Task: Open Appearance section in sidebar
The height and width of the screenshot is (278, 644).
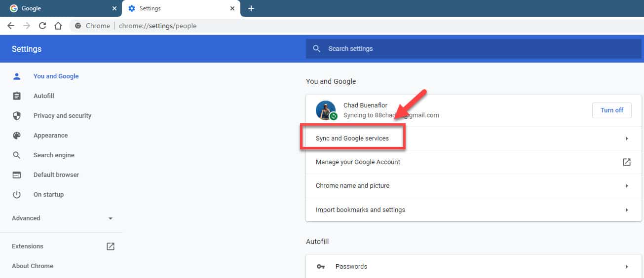Action: (50, 136)
